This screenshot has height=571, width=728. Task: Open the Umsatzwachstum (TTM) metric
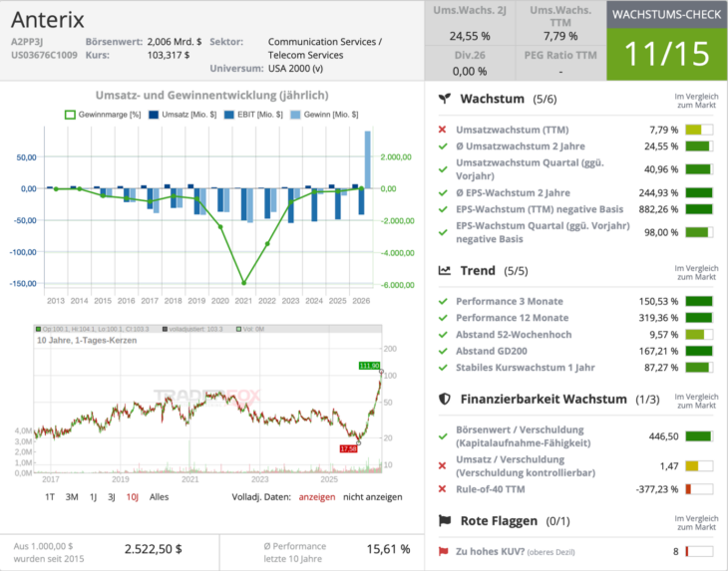pos(513,130)
